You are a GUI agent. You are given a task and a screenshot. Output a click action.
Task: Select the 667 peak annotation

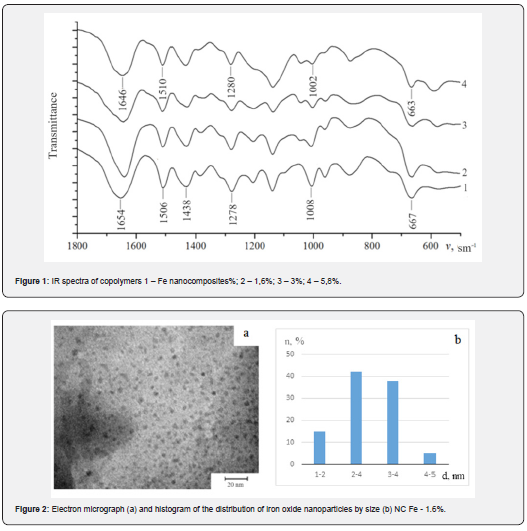(x=412, y=221)
